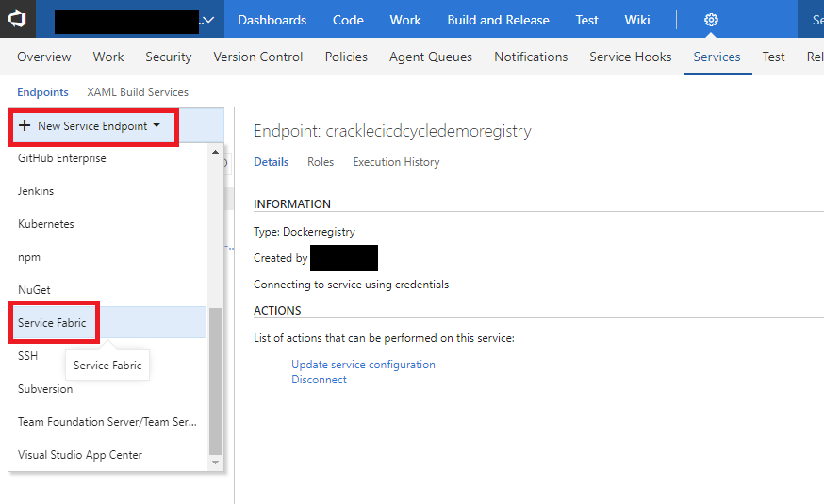Select Service Fabric endpoint type
824x504 pixels.
tap(107, 322)
